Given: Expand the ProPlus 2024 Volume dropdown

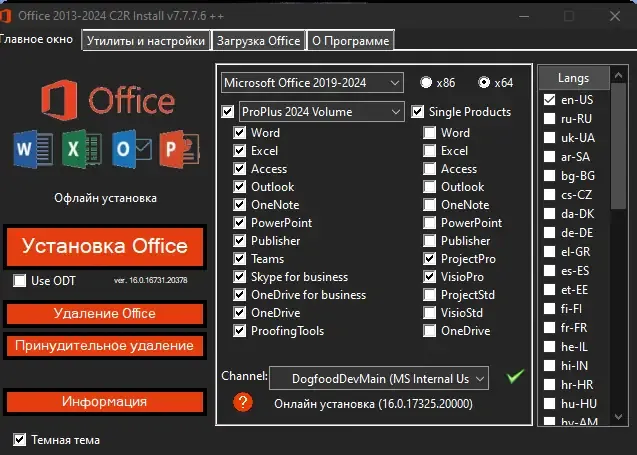Looking at the screenshot, I should 322,112.
